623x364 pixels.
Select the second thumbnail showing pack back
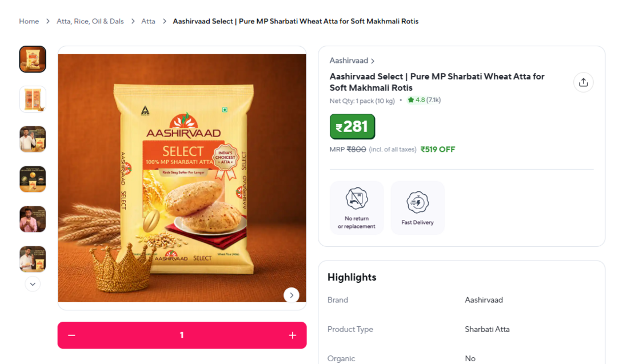coord(33,99)
